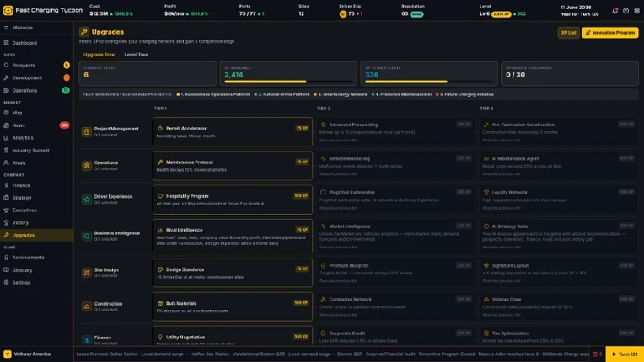Click the Driver Exp grade C badge
644x362 pixels.
343,14
